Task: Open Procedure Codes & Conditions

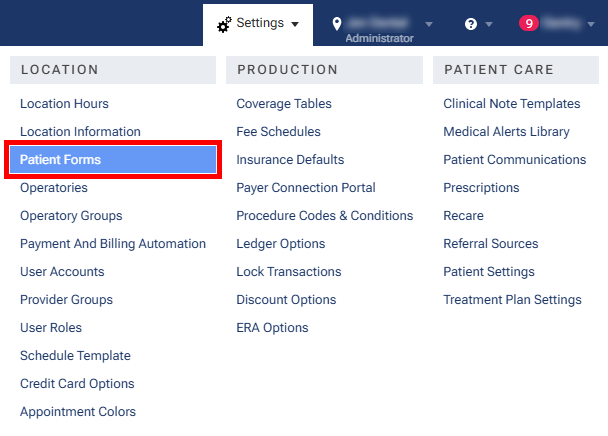Action: pos(324,216)
